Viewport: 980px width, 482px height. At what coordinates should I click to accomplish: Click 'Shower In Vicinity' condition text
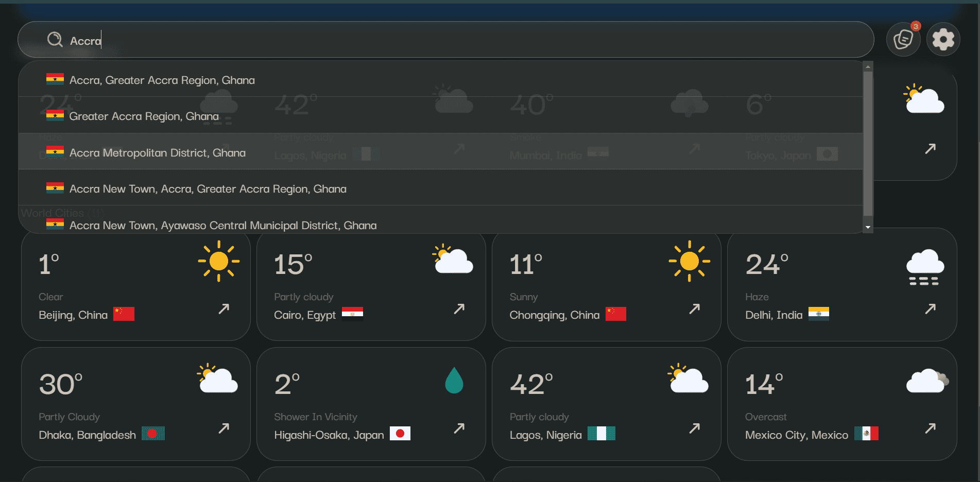(x=315, y=417)
